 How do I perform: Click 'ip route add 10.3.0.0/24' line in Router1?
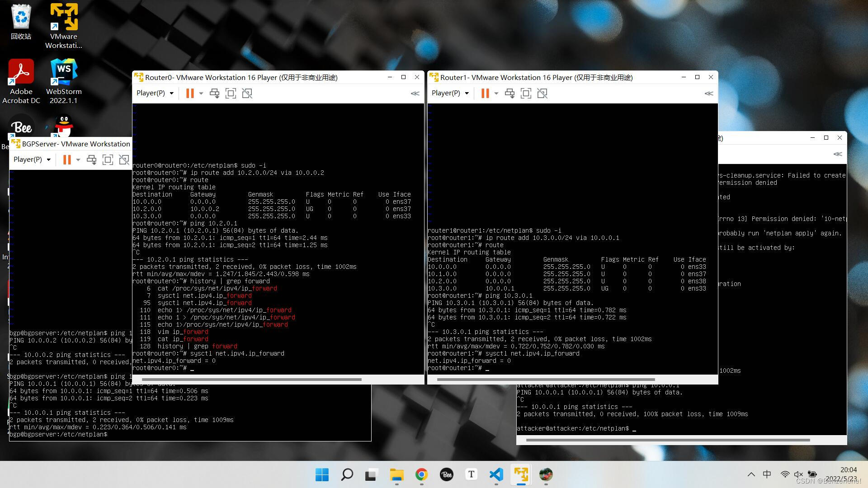point(524,238)
